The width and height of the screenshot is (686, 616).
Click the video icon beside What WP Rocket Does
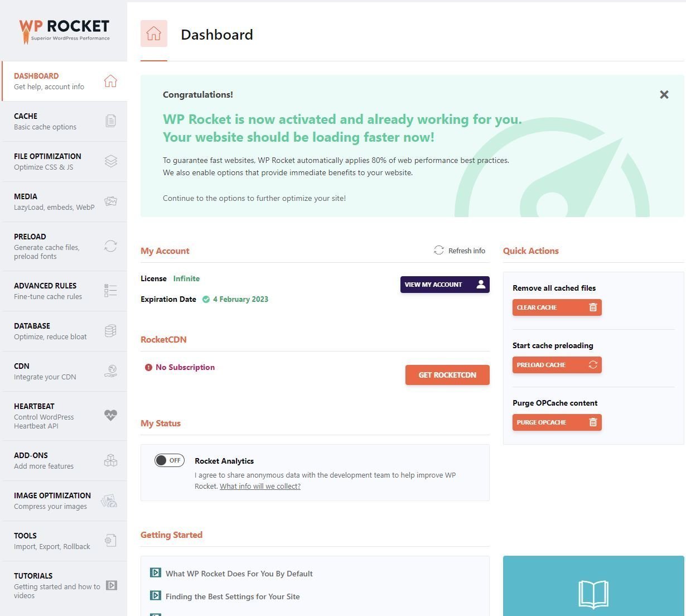(x=156, y=572)
